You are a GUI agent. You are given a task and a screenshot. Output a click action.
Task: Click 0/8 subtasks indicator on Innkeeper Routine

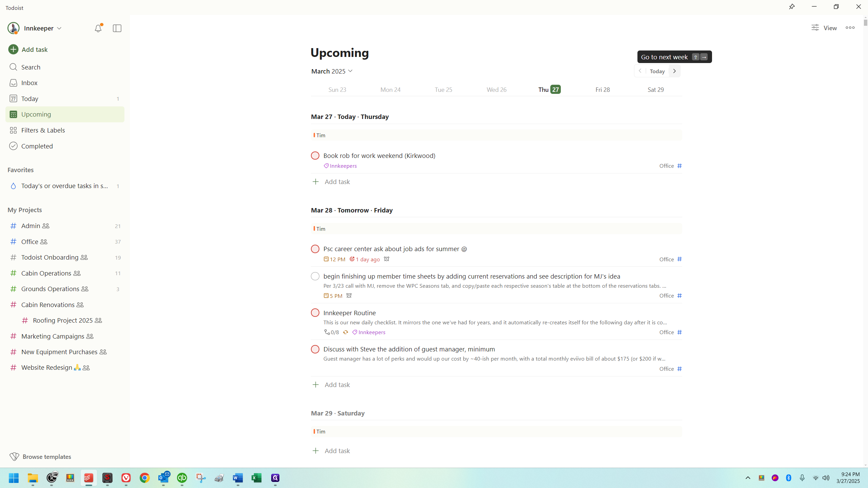coord(331,332)
